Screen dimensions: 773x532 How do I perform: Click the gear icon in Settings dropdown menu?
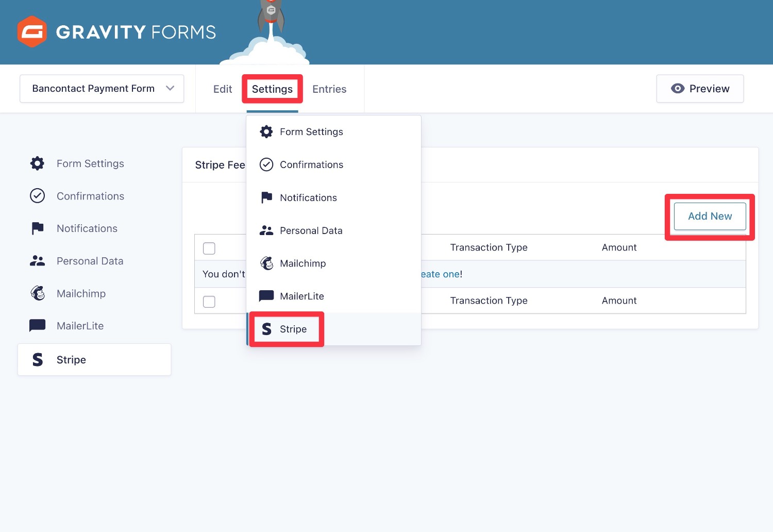(x=266, y=132)
